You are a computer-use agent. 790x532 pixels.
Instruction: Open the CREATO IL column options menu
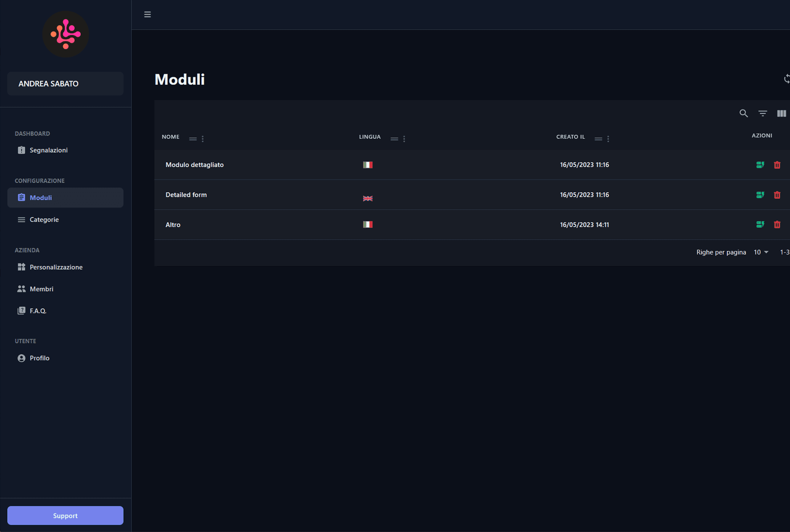[x=608, y=139]
